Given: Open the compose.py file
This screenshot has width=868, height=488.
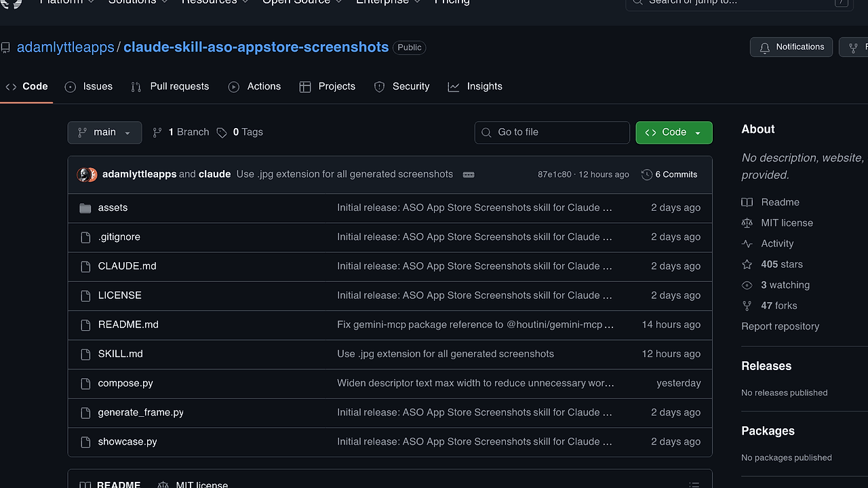Looking at the screenshot, I should pos(125,383).
